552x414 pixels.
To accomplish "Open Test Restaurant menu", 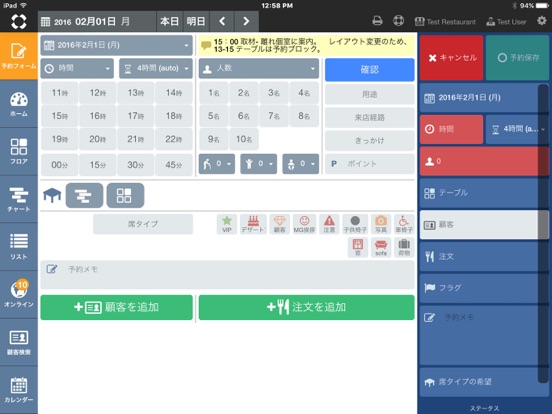I will point(445,22).
